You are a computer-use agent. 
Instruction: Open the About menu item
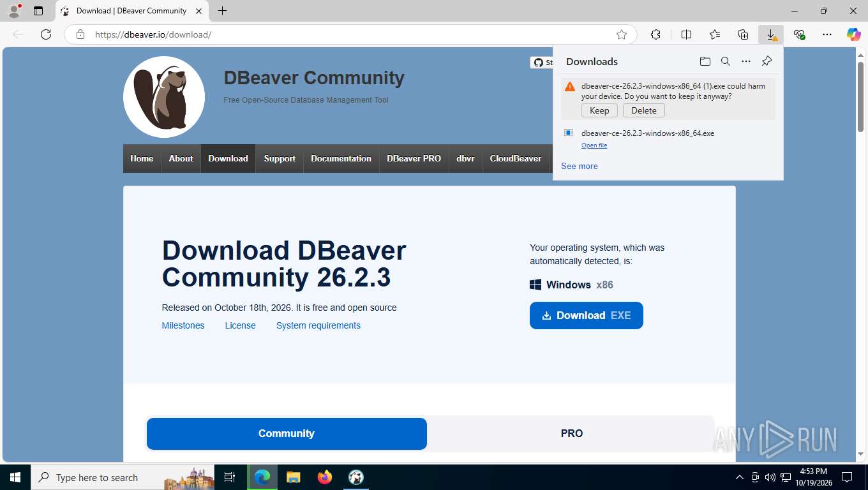click(x=181, y=158)
